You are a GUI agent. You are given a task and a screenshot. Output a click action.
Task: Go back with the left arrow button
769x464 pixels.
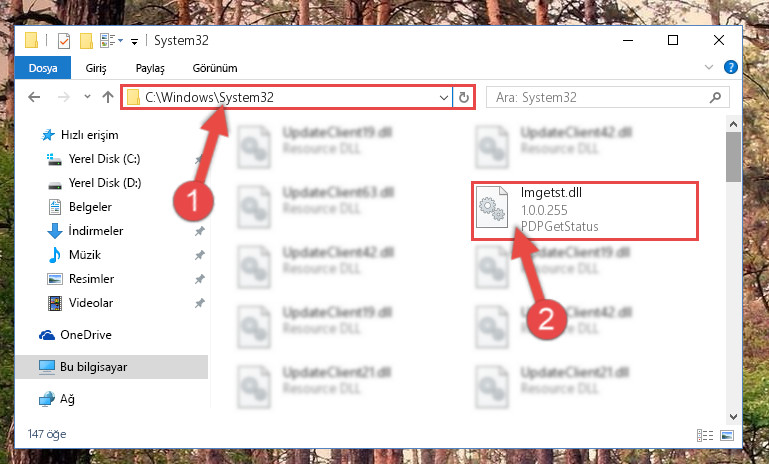pyautogui.click(x=34, y=97)
